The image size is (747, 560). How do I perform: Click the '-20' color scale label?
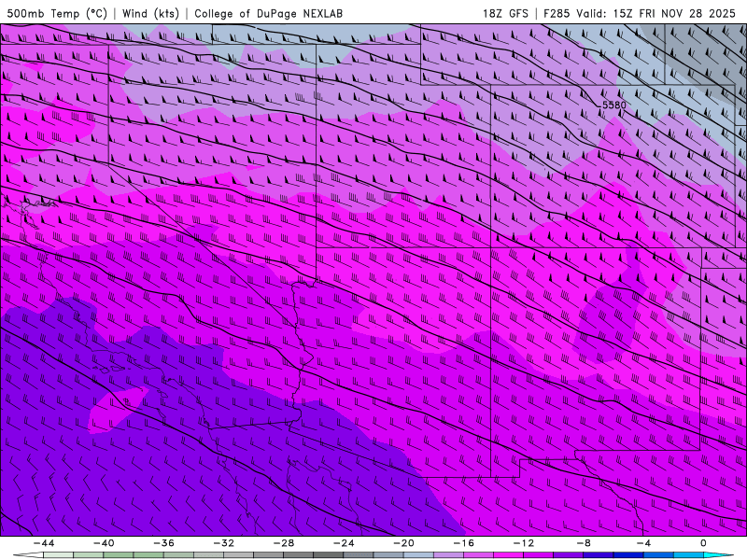404,543
